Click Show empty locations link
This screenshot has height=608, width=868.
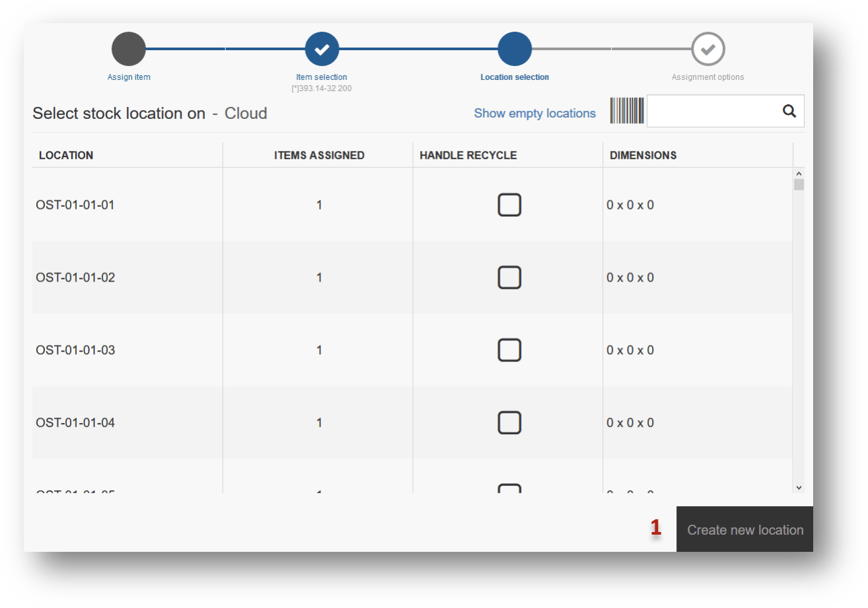(534, 114)
